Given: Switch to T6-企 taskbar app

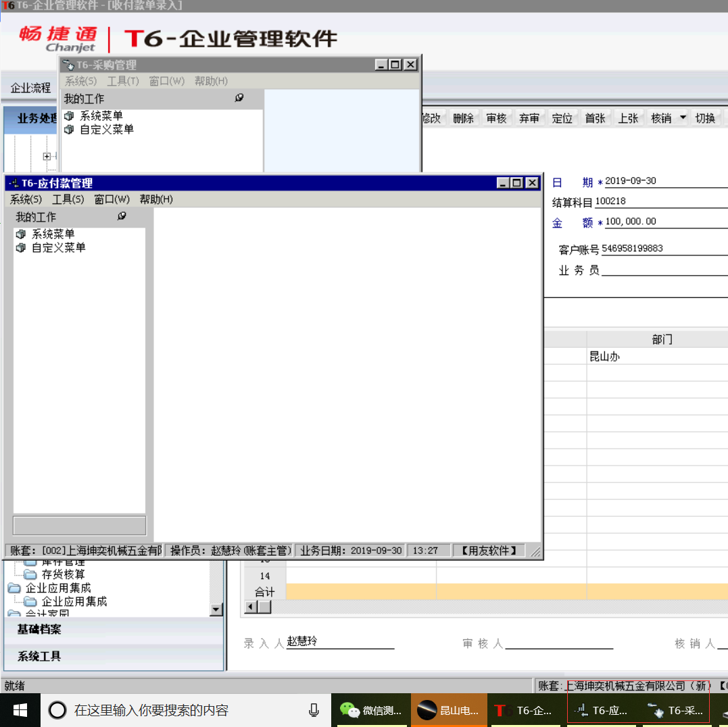Looking at the screenshot, I should pyautogui.click(x=526, y=710).
